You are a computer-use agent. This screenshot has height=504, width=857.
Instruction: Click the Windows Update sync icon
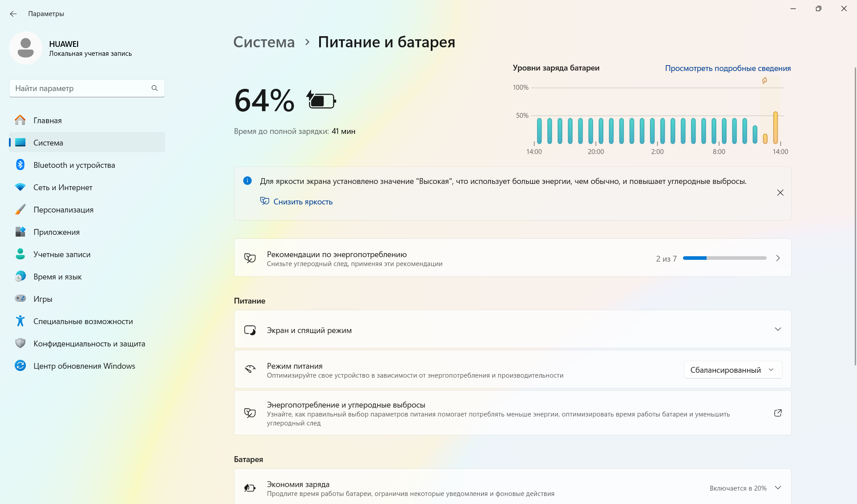tap(20, 366)
